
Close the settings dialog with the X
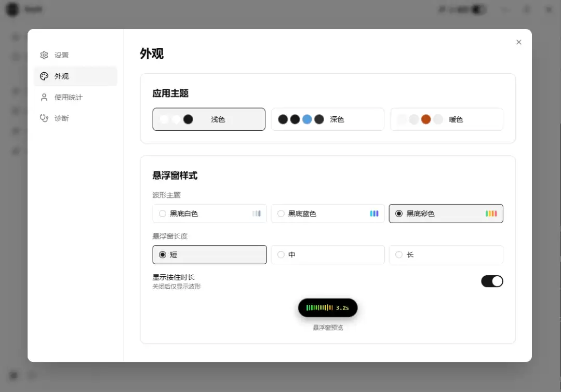click(519, 42)
